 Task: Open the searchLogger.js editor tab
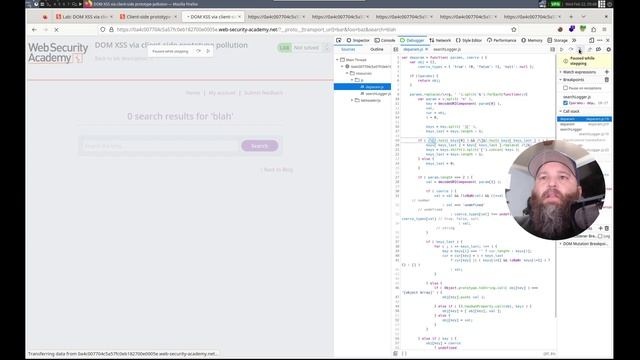coord(447,49)
